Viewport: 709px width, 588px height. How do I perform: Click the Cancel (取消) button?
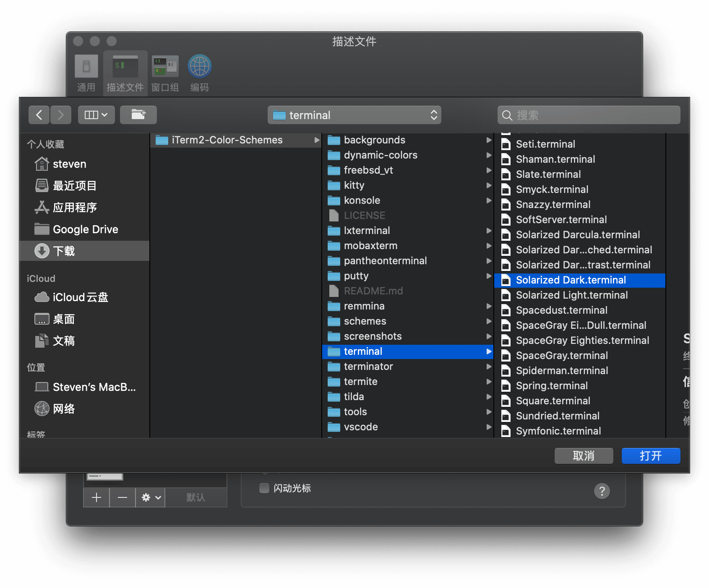click(584, 456)
